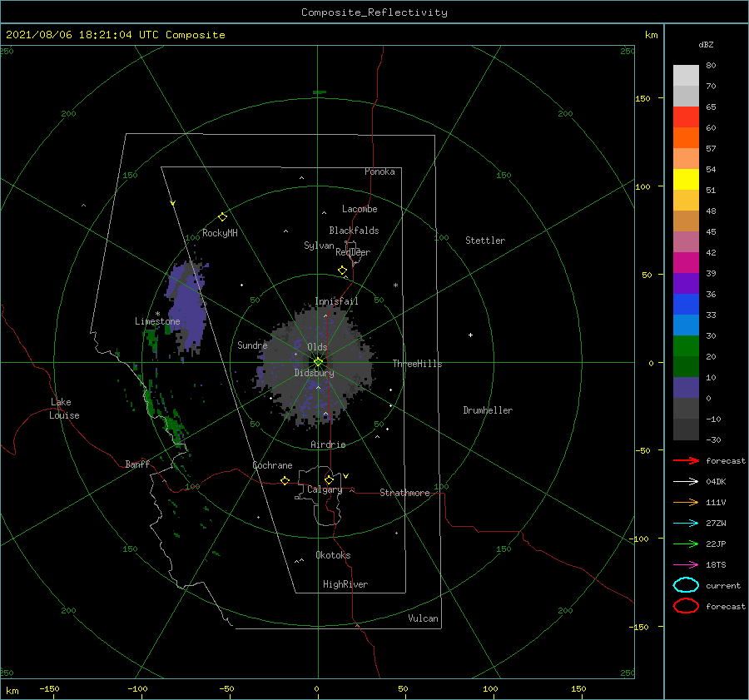Click the asterisk marker east of Innisfail
The width and height of the screenshot is (749, 700).
coord(395,285)
